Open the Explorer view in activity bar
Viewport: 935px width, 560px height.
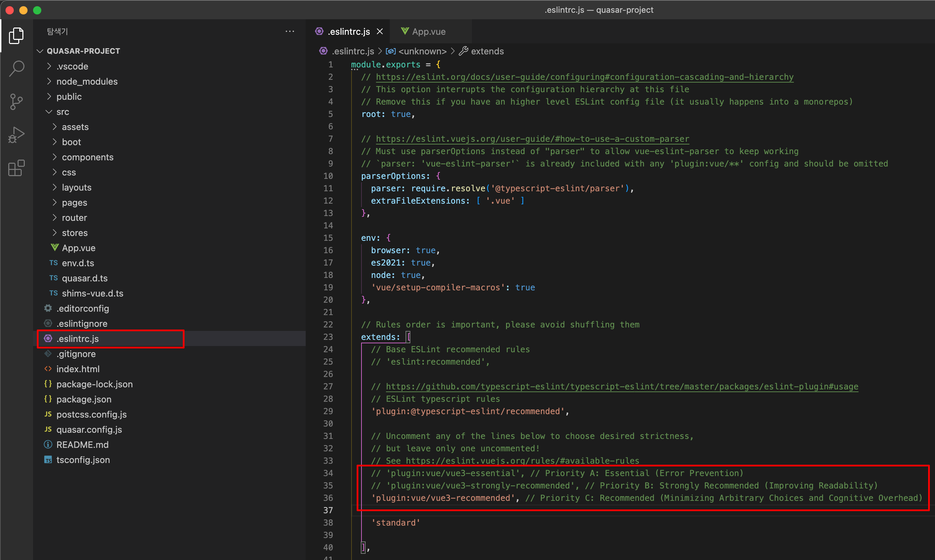point(16,35)
